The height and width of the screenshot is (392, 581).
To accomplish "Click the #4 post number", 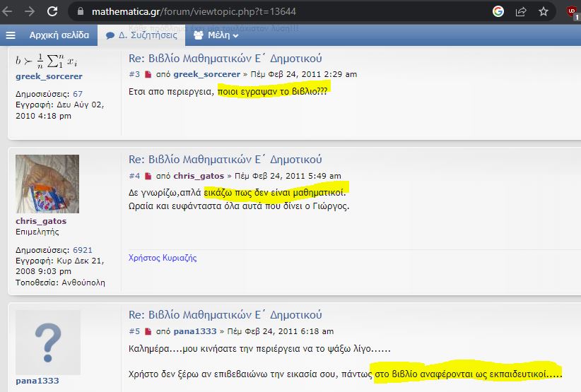I will pos(134,176).
